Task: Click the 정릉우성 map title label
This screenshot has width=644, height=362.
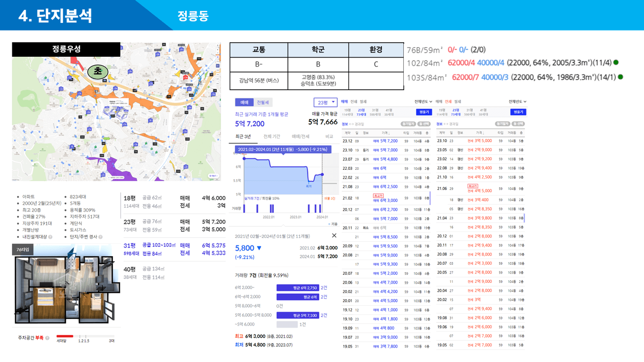Action: pos(66,49)
